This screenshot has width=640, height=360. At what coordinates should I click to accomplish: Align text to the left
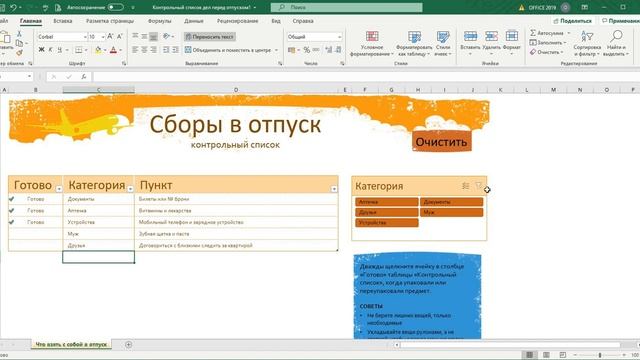135,50
